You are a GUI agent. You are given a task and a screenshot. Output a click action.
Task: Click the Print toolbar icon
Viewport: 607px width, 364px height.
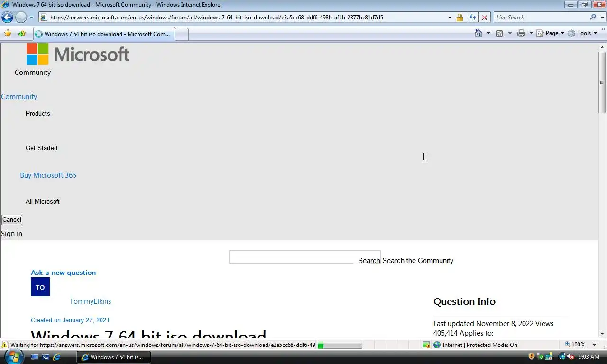pos(521,33)
